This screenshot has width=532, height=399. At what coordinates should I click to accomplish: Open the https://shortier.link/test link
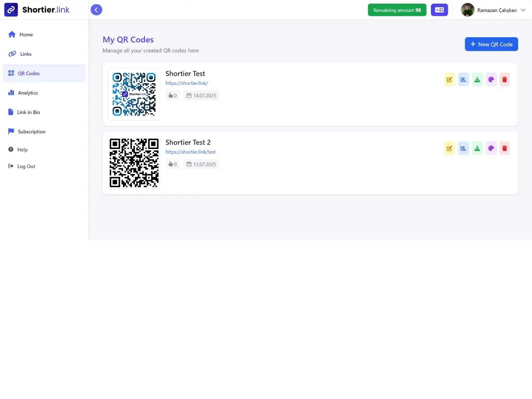pyautogui.click(x=191, y=152)
